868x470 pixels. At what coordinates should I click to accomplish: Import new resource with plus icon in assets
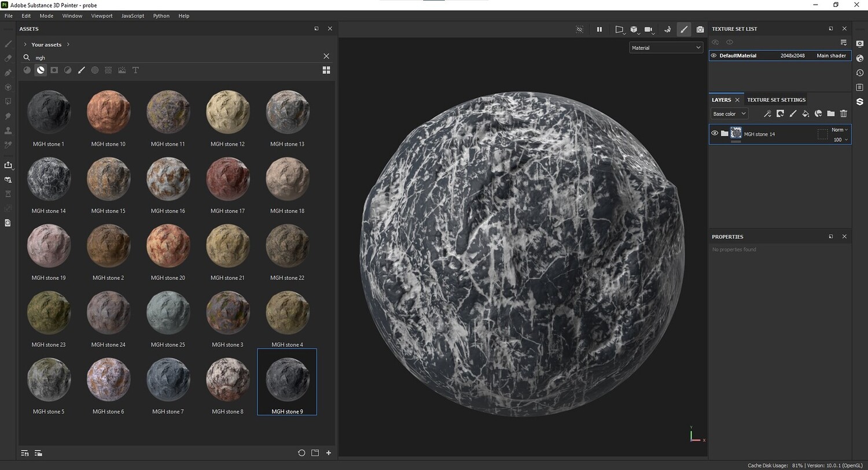pos(329,453)
